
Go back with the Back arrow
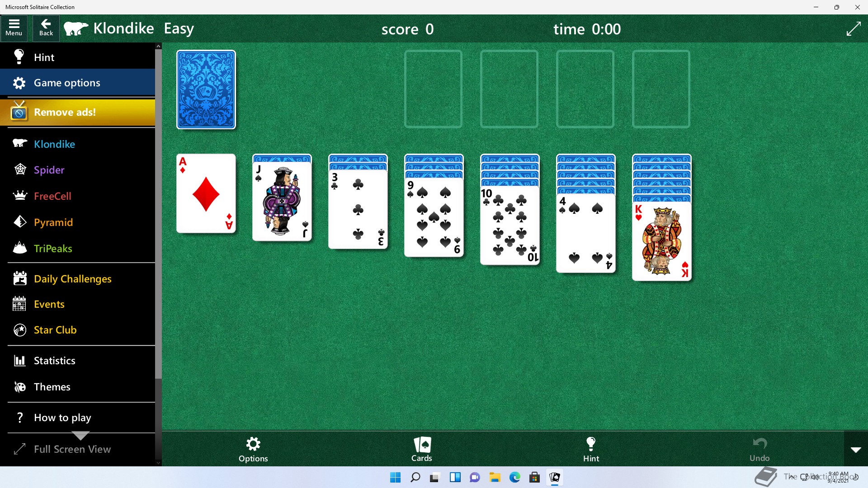(46, 28)
